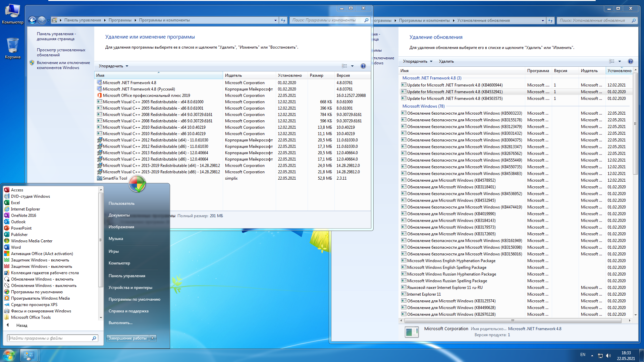This screenshot has height=362, width=644.
Task: Click the volume speaker tray icon
Action: [608, 355]
